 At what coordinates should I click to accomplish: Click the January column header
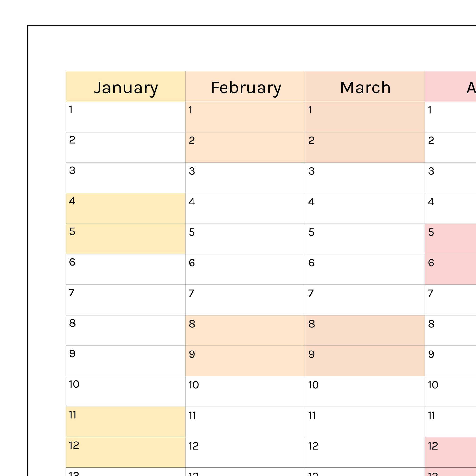[x=125, y=87]
